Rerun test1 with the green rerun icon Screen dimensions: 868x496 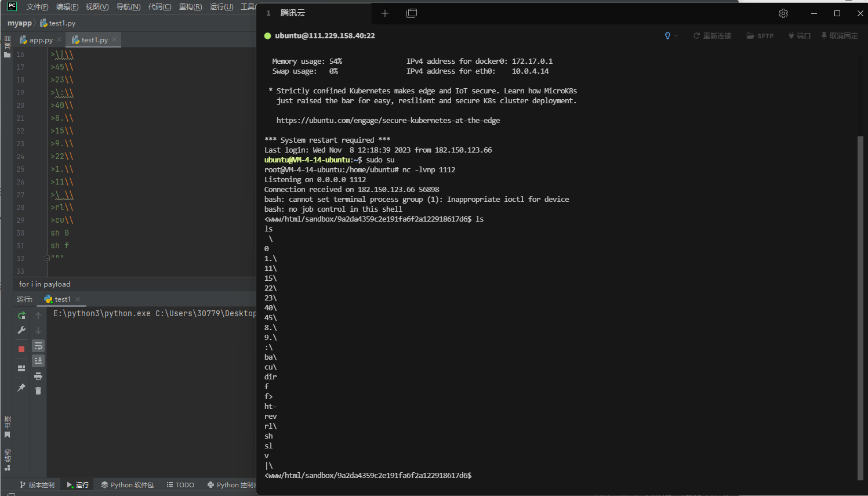click(x=21, y=316)
